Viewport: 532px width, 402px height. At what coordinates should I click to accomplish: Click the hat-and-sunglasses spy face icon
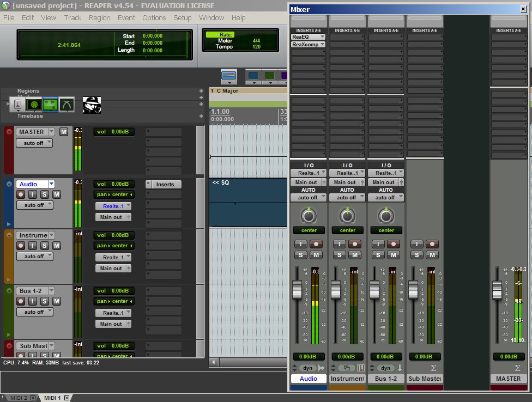[x=92, y=105]
